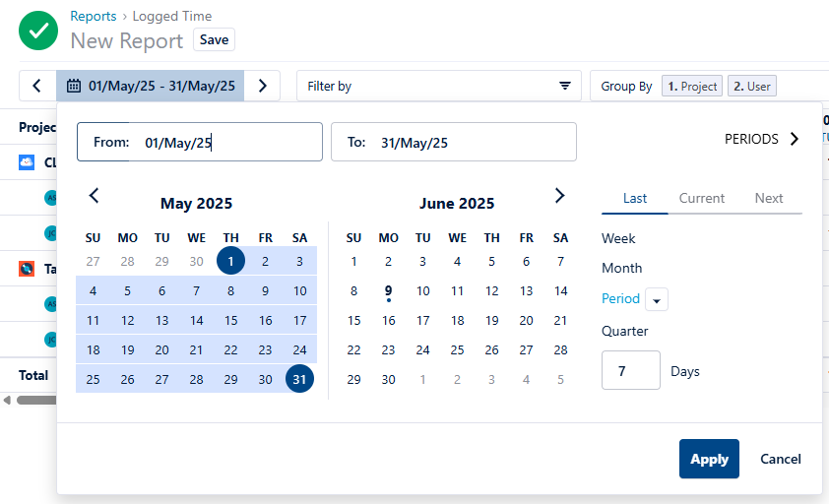Switch to the Last tab
829x504 pixels.
(635, 198)
